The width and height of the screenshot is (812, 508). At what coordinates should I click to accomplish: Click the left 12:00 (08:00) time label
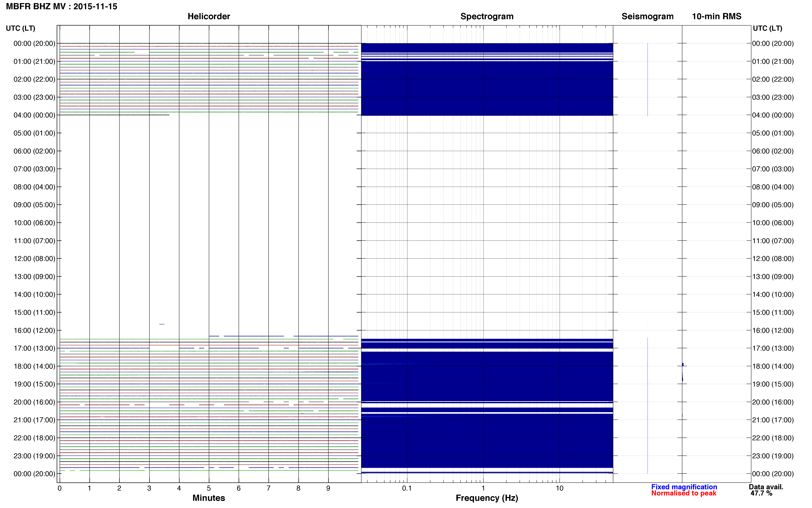[34, 259]
